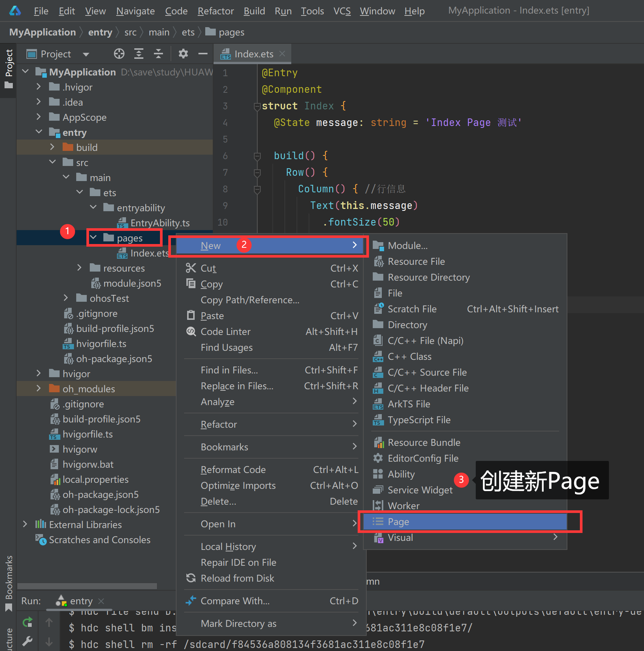Image resolution: width=644 pixels, height=651 pixels.
Task: Click the DevEco Studio logo icon
Action: (15, 11)
